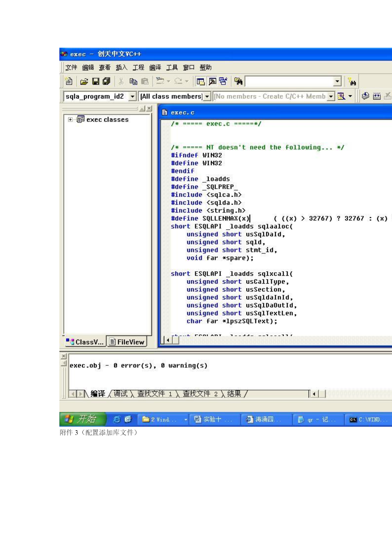
Task: Click the output tabs scroll-left arrow
Action: [x=73, y=394]
